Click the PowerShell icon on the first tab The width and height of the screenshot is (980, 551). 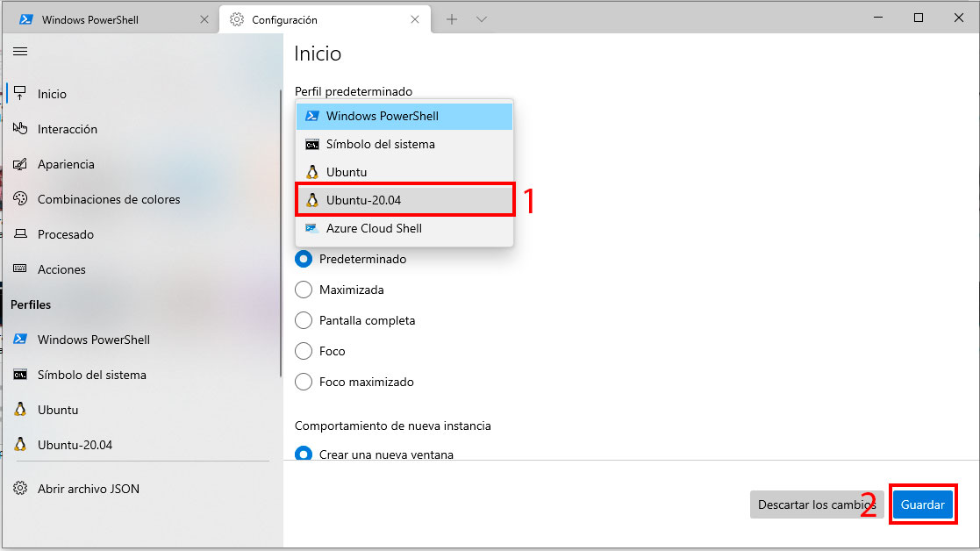[25, 19]
